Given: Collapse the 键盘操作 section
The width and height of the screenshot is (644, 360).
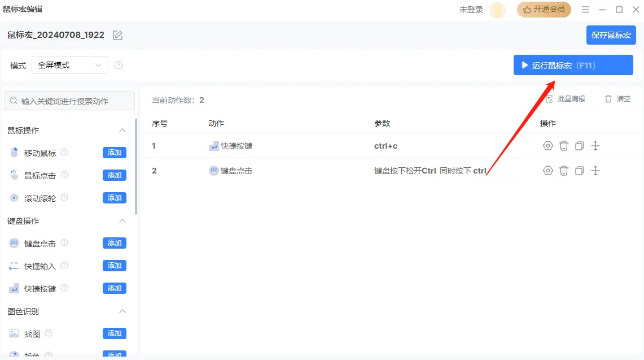Looking at the screenshot, I should pyautogui.click(x=122, y=220).
